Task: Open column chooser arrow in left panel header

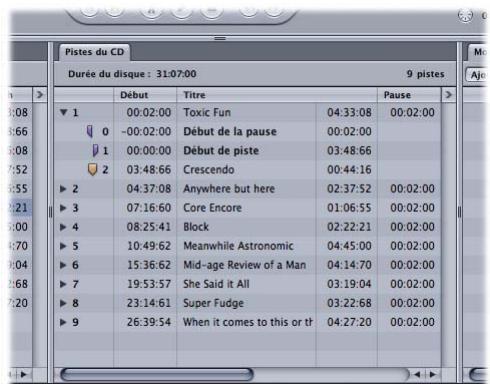Action: (x=40, y=95)
